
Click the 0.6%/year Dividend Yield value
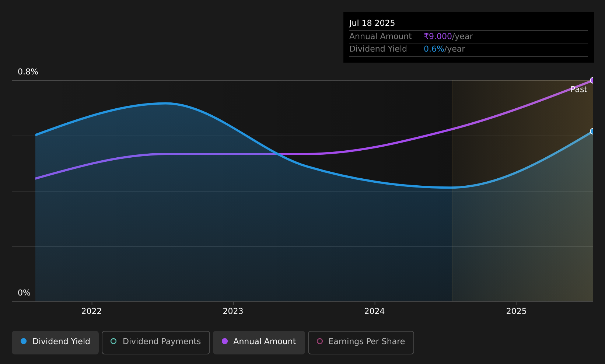(x=444, y=49)
